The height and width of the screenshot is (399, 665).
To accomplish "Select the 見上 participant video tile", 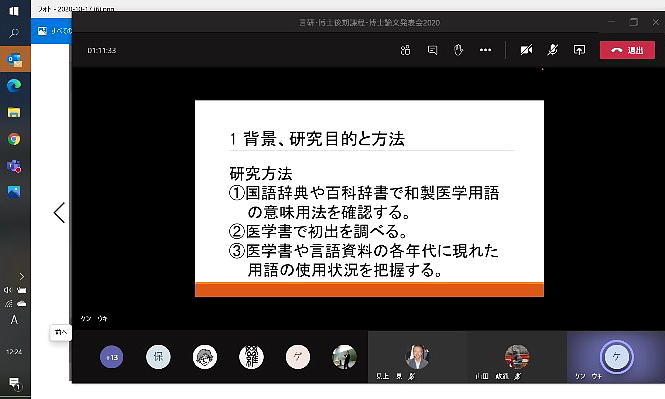I will coord(417,357).
